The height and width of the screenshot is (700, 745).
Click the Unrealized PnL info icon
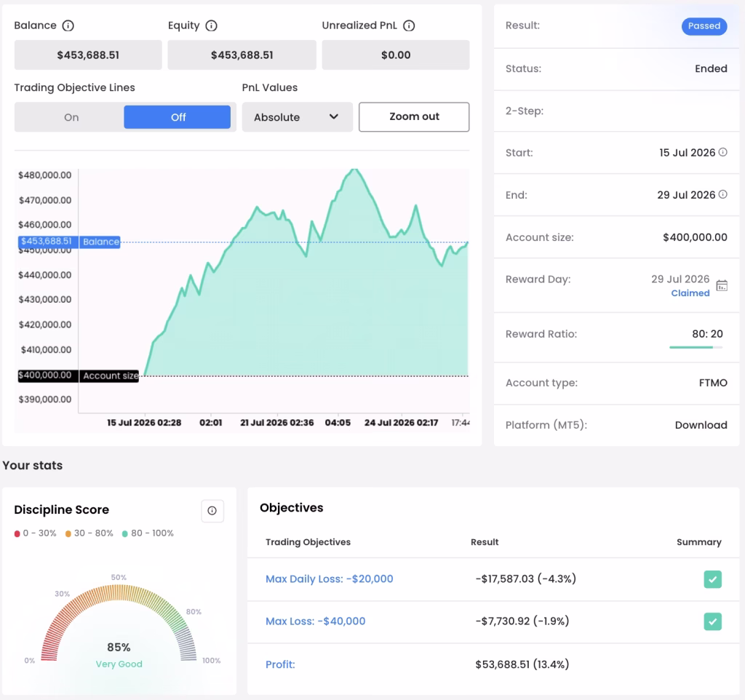point(409,25)
